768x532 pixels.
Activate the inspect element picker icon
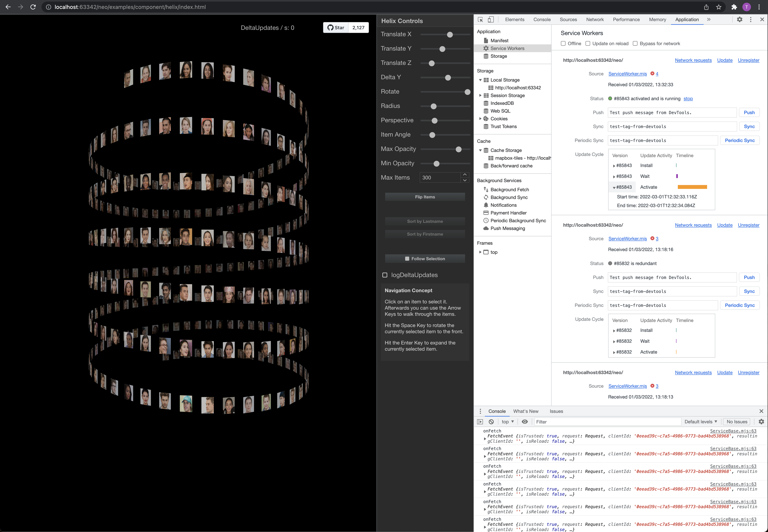(x=480, y=20)
